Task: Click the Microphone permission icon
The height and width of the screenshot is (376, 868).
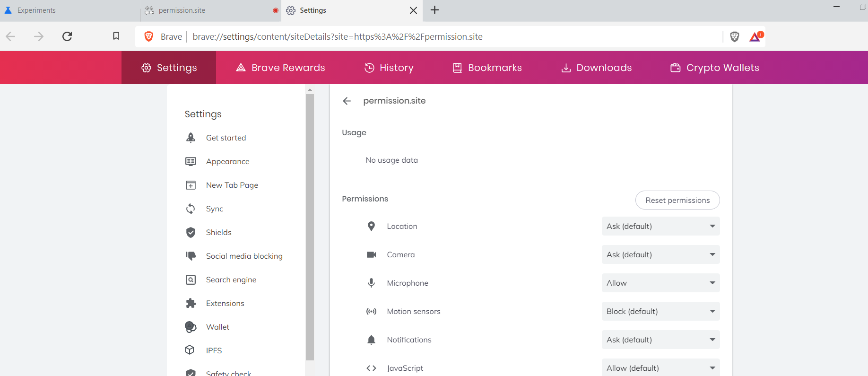Action: click(371, 283)
